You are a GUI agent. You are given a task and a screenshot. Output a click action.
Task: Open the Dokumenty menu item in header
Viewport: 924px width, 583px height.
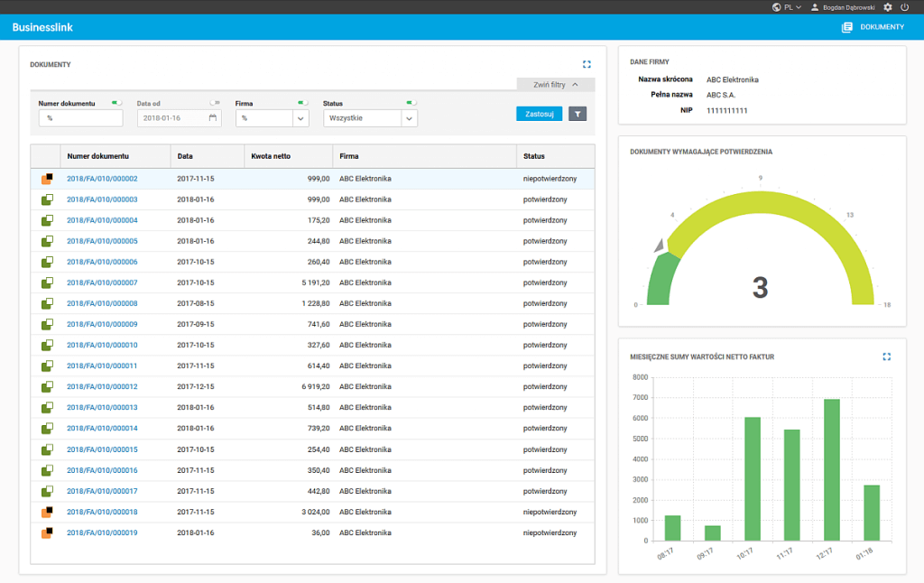(873, 27)
